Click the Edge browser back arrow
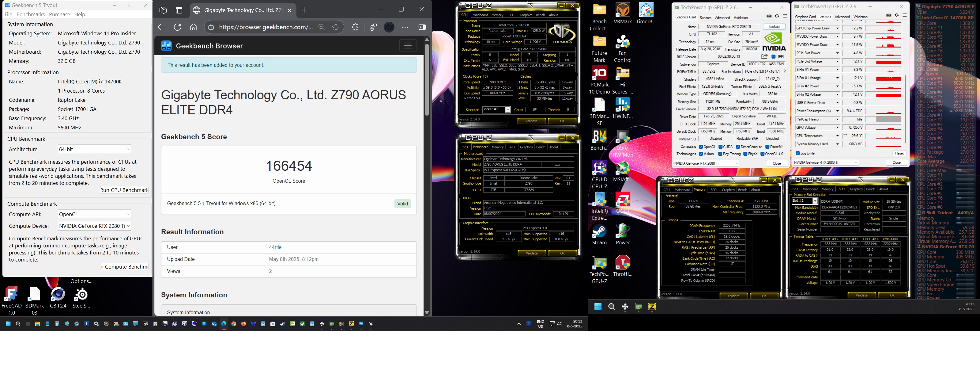This screenshot has height=378, width=980. 161,27
